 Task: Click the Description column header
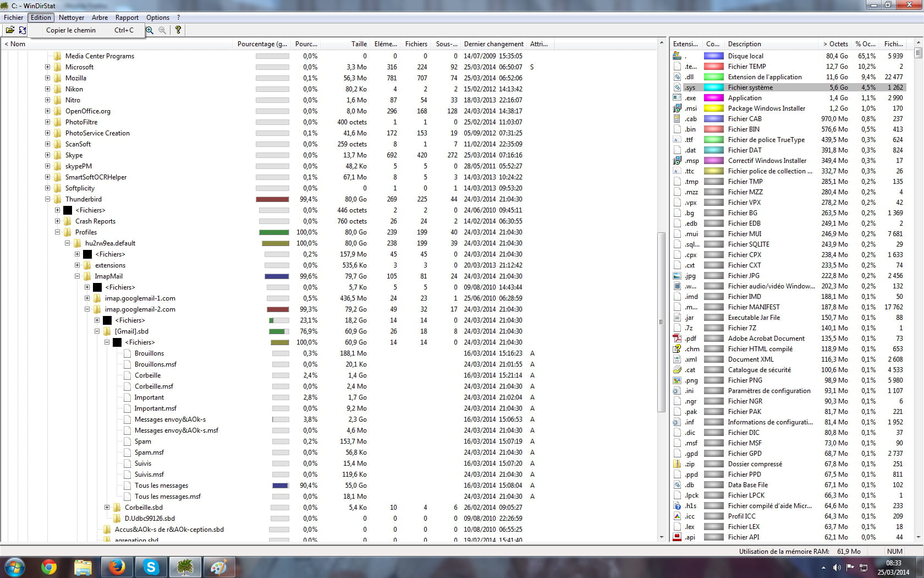click(x=744, y=44)
